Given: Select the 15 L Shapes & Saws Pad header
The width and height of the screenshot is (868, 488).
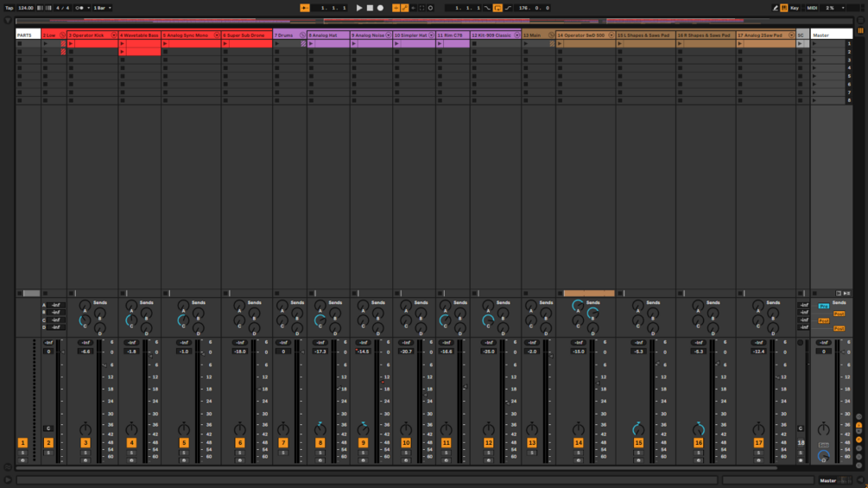Looking at the screenshot, I should pos(645,35).
